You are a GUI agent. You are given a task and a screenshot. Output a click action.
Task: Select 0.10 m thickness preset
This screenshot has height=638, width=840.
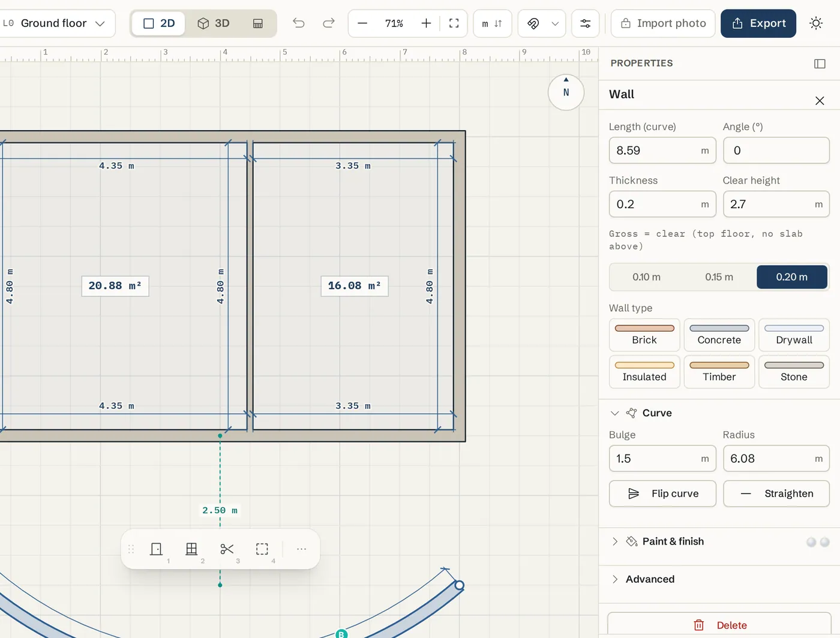click(646, 277)
